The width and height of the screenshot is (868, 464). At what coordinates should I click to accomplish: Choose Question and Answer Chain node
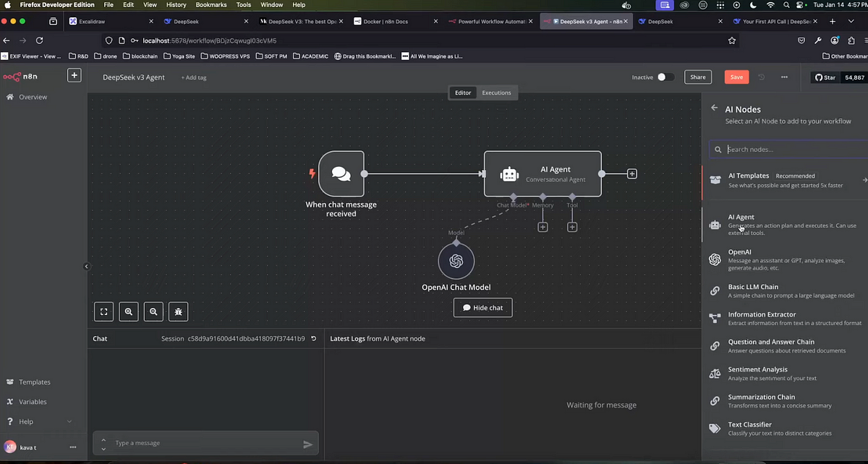[786, 345]
